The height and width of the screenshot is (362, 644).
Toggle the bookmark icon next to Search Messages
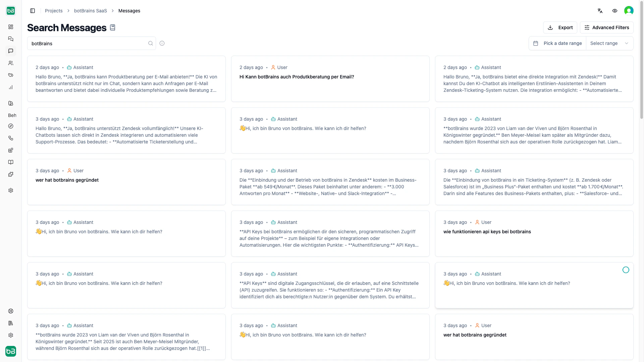(x=112, y=27)
